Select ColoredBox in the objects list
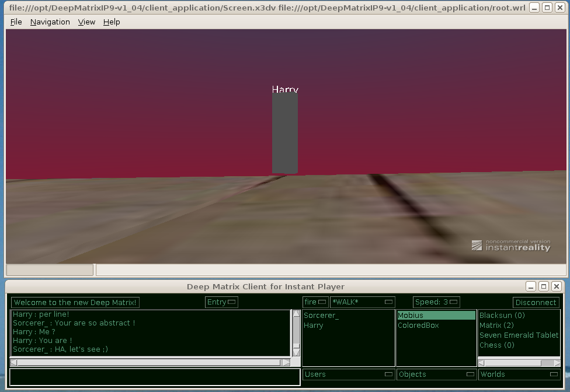Viewport: 570px width, 392px height. pos(418,325)
